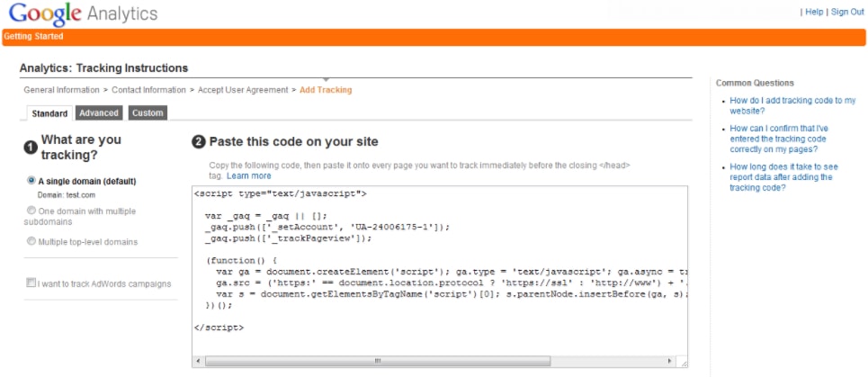Open 'How do I add tracking code' question
Image resolution: width=868 pixels, height=377 pixels.
tap(792, 106)
